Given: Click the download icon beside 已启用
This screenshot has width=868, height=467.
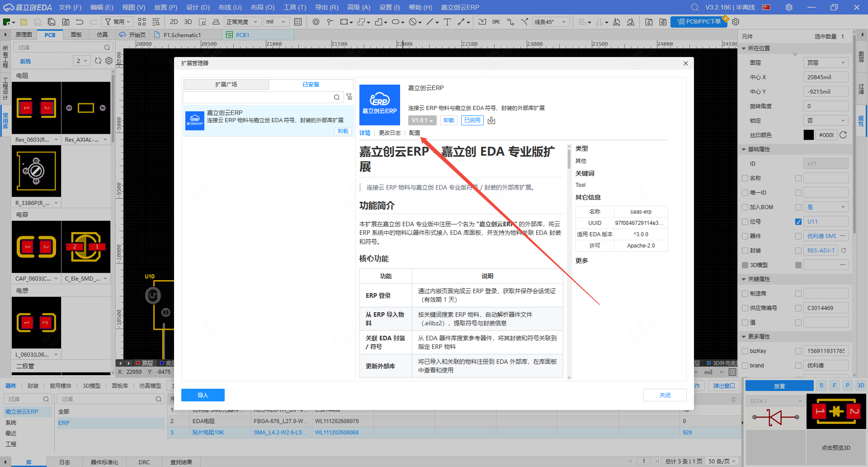Looking at the screenshot, I should [491, 120].
